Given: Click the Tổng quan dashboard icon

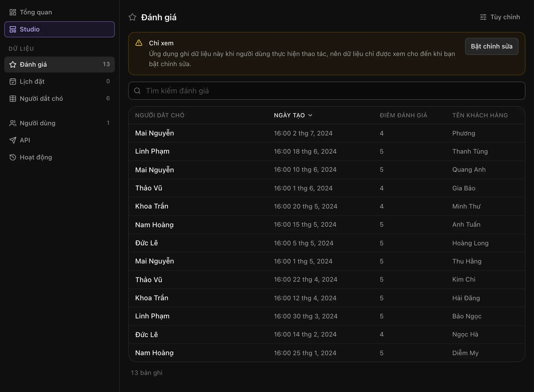Looking at the screenshot, I should 13,12.
